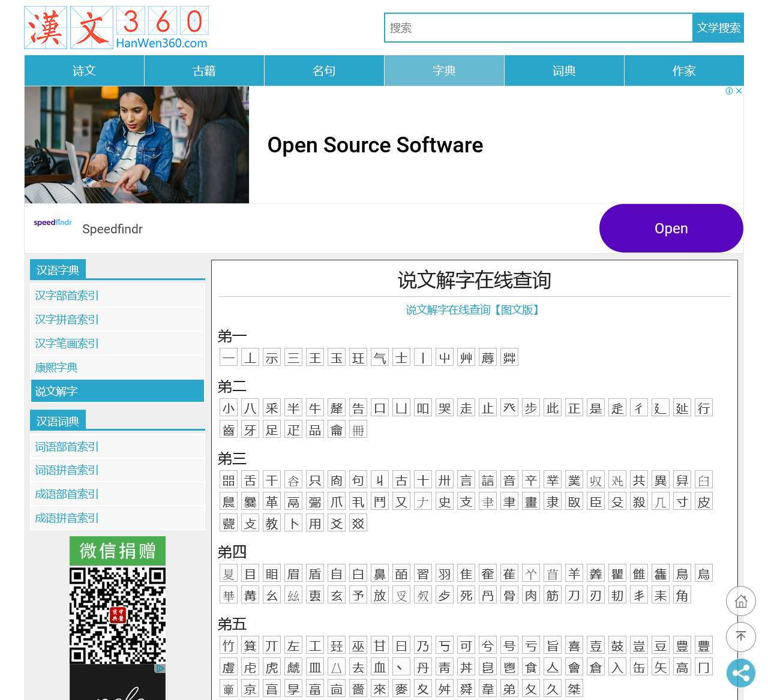Click the HanWen360 site logo

pos(116,28)
